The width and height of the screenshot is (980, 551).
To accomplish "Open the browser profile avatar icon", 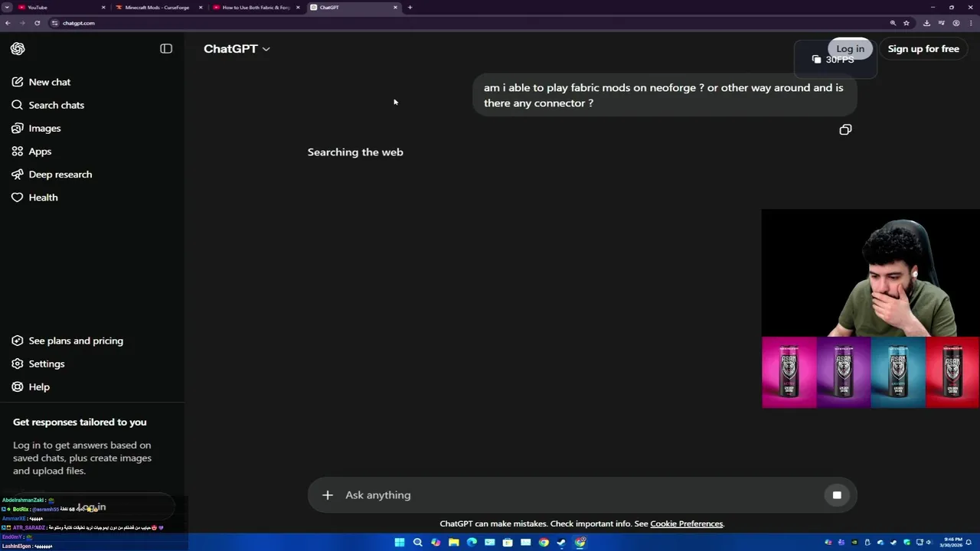I will 956,23.
